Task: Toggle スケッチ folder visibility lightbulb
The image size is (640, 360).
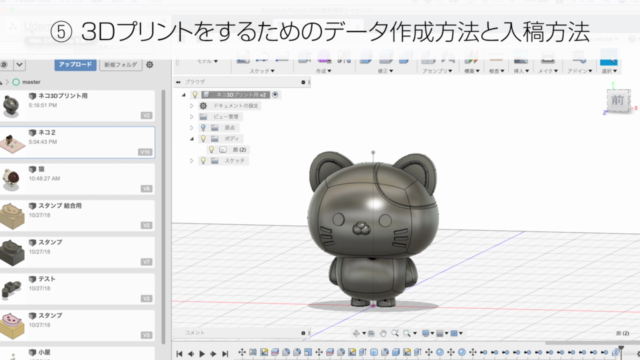Action: [203, 161]
